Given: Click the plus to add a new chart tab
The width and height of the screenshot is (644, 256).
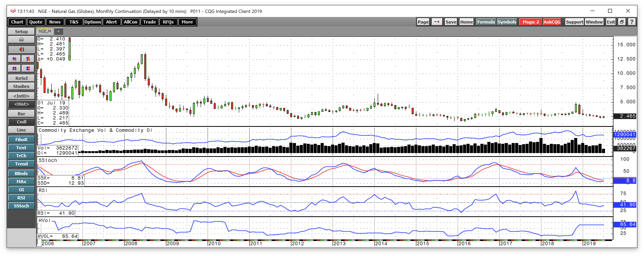Looking at the screenshot, I should (58, 31).
